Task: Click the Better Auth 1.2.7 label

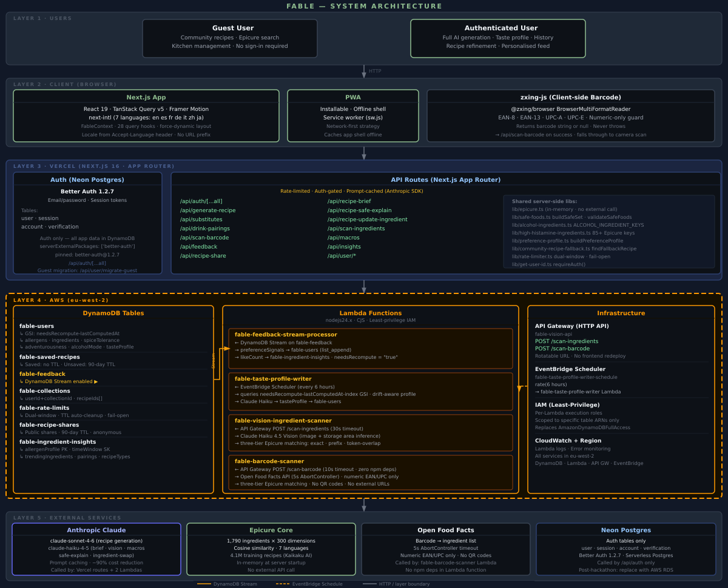Action: (87, 192)
